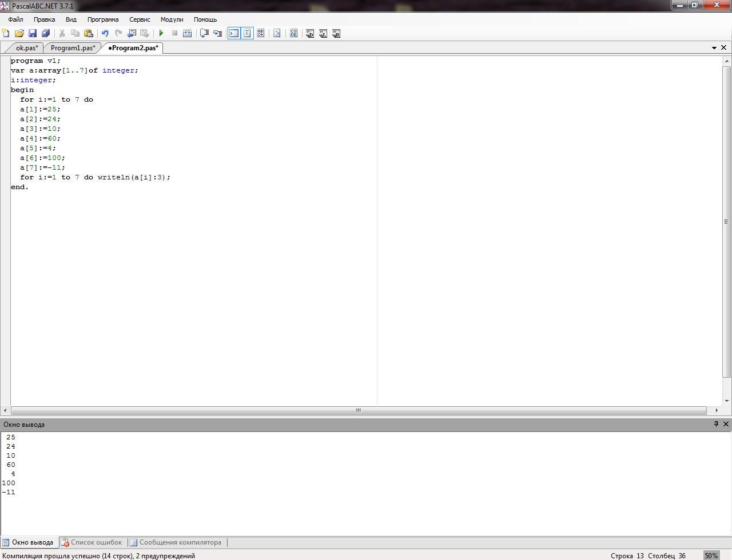Click the horizontal editor scrollbar
The height and width of the screenshot is (560, 732).
(359, 410)
